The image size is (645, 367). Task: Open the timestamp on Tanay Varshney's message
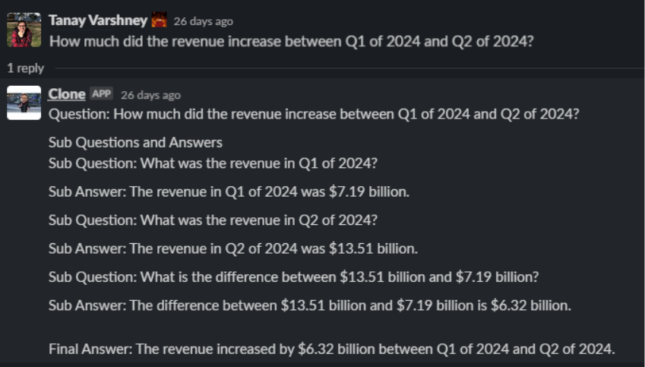(x=203, y=21)
